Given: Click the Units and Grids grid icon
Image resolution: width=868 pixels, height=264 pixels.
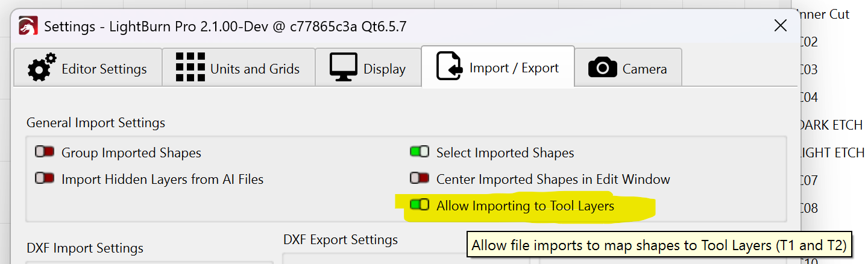Looking at the screenshot, I should [x=190, y=68].
